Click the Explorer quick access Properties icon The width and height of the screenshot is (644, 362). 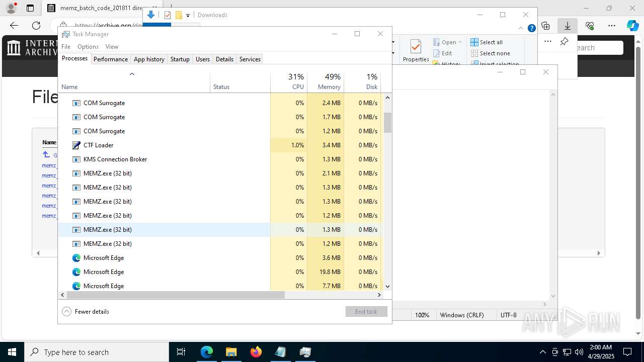pyautogui.click(x=168, y=15)
